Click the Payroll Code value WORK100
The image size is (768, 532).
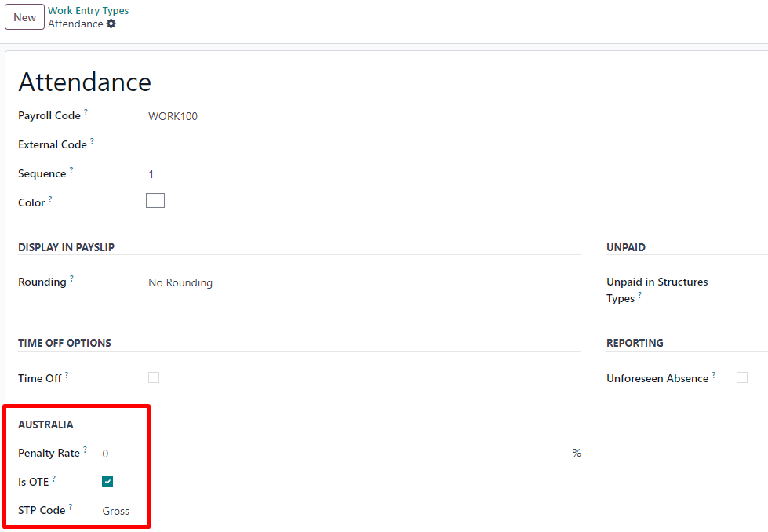173,115
